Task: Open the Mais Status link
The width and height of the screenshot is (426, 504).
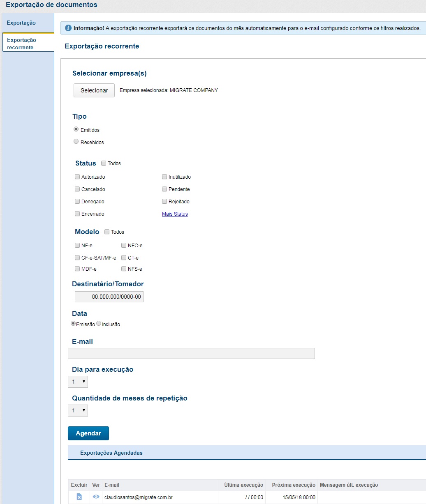Action: coord(175,214)
